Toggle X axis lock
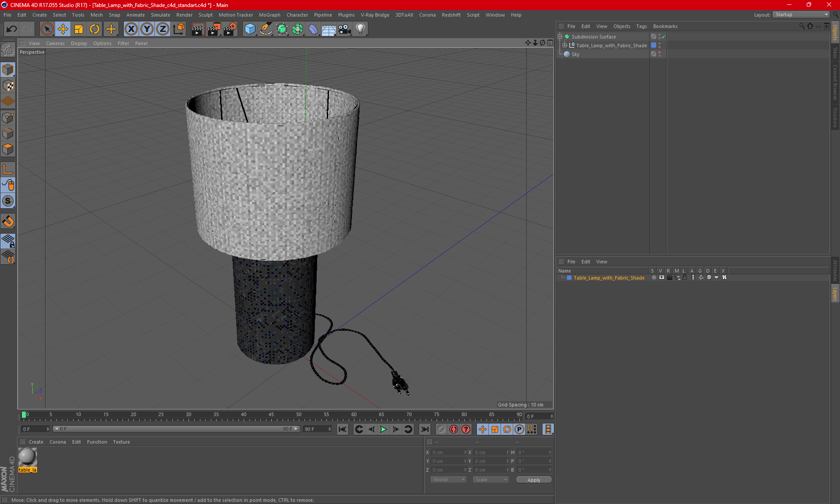The height and width of the screenshot is (504, 840). 131,29
